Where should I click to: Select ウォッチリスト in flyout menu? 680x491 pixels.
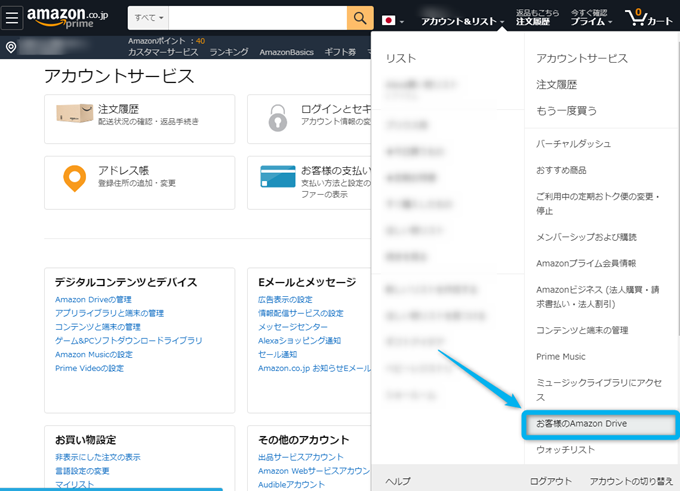pos(565,450)
